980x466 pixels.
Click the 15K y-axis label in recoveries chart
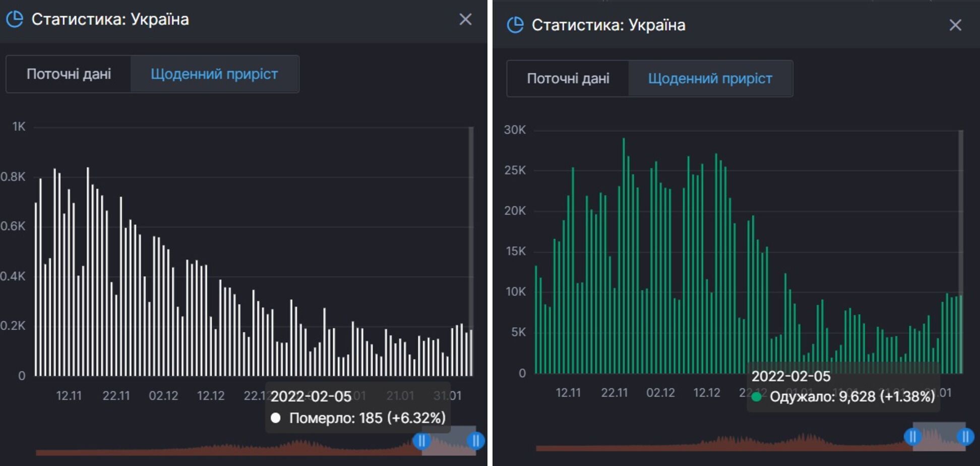(515, 252)
